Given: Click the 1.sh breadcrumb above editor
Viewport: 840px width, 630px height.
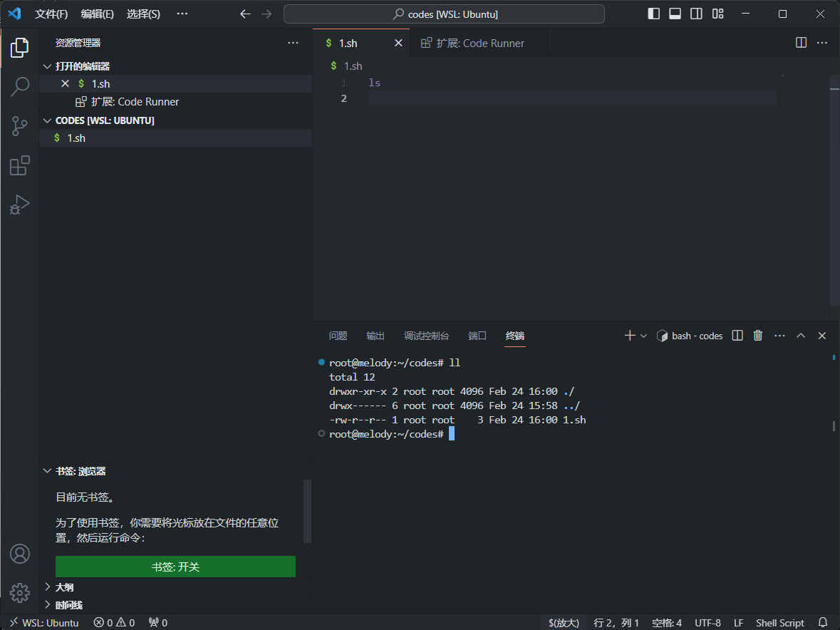Looking at the screenshot, I should point(346,66).
